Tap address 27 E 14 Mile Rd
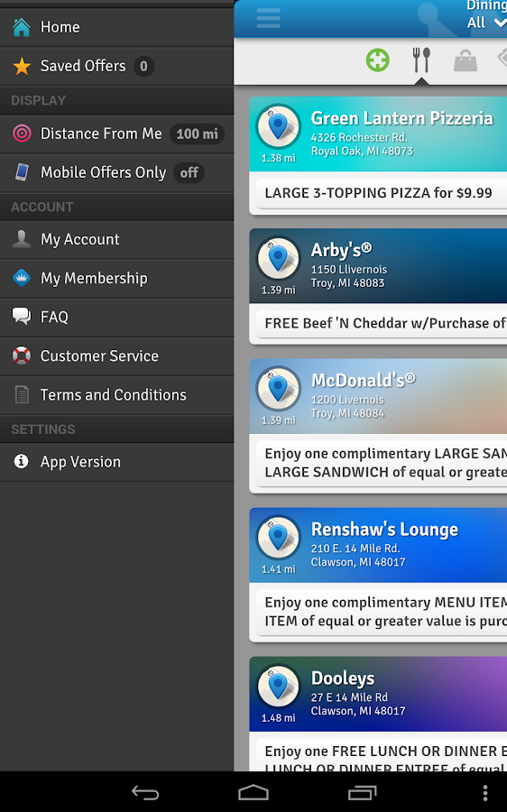This screenshot has height=812, width=507. 349,697
